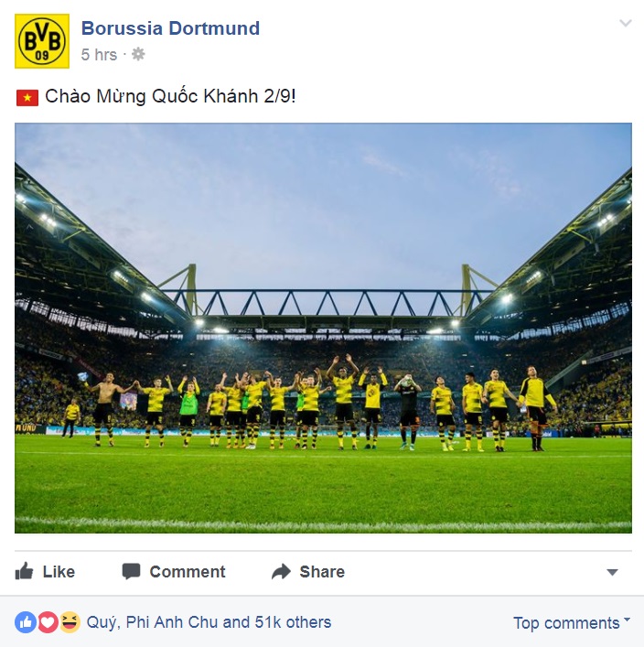Click the Borussia Dortmund page name link

[x=170, y=28]
